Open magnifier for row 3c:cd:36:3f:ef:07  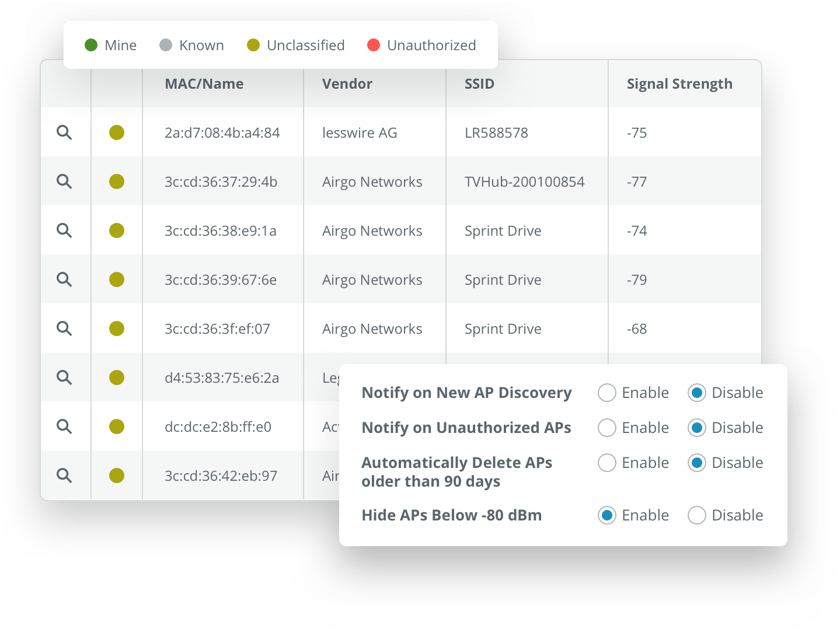64,329
